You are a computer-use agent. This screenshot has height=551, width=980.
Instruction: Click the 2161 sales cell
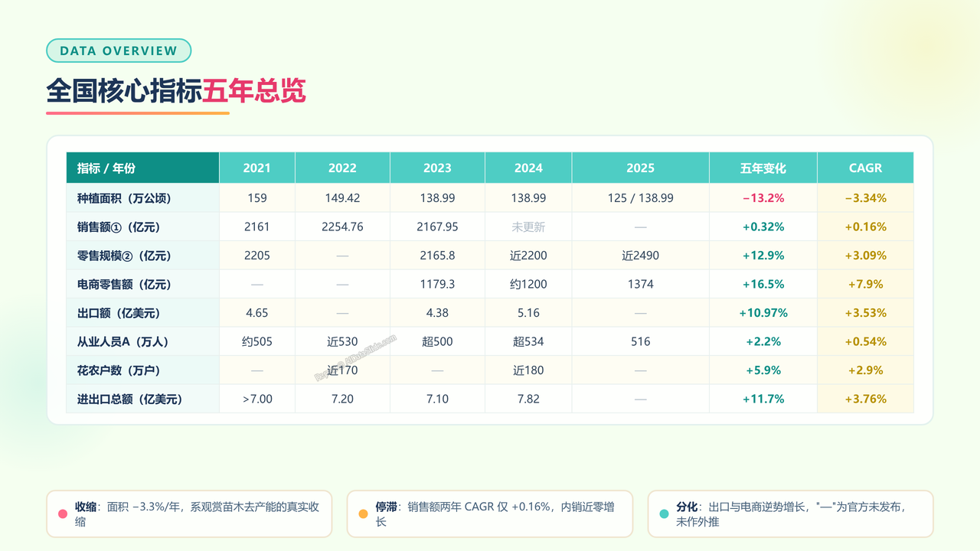tap(257, 227)
